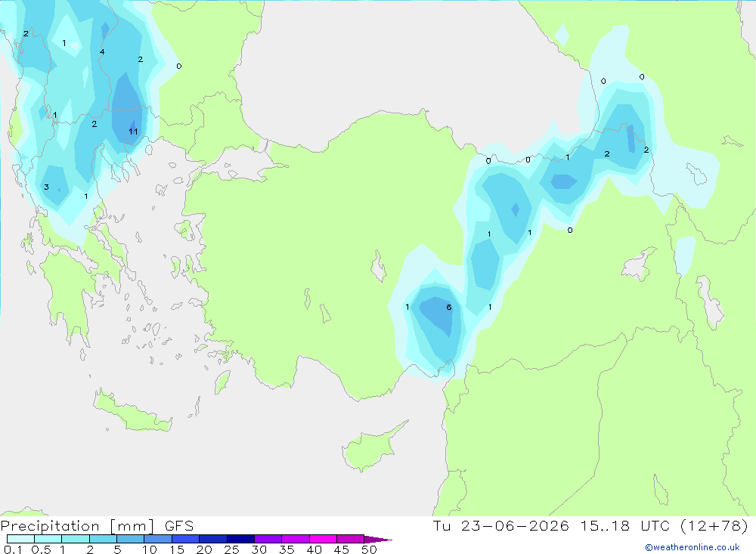The height and width of the screenshot is (554, 756).
Task: Click the 'Precipitation [mm] GFS' title
Action: [x=97, y=525]
